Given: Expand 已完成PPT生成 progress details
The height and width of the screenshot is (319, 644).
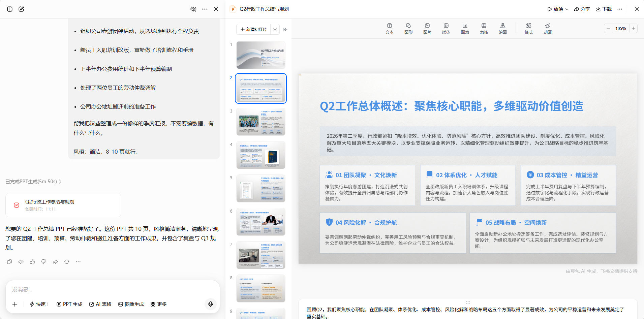Looking at the screenshot, I should pyautogui.click(x=33, y=182).
